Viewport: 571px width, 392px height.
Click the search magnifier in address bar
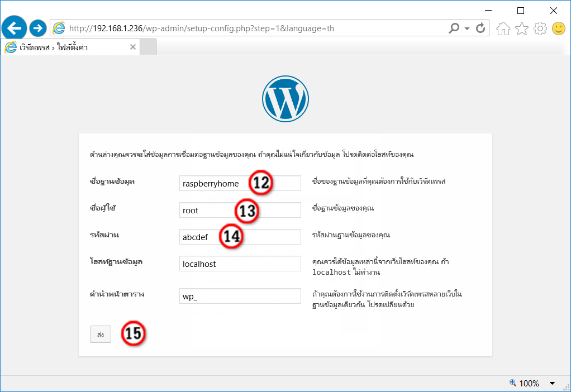tap(454, 28)
